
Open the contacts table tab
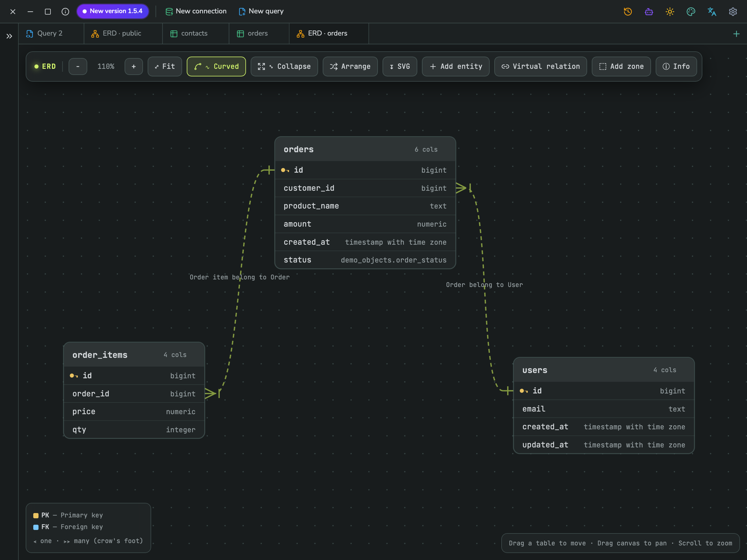[196, 34]
